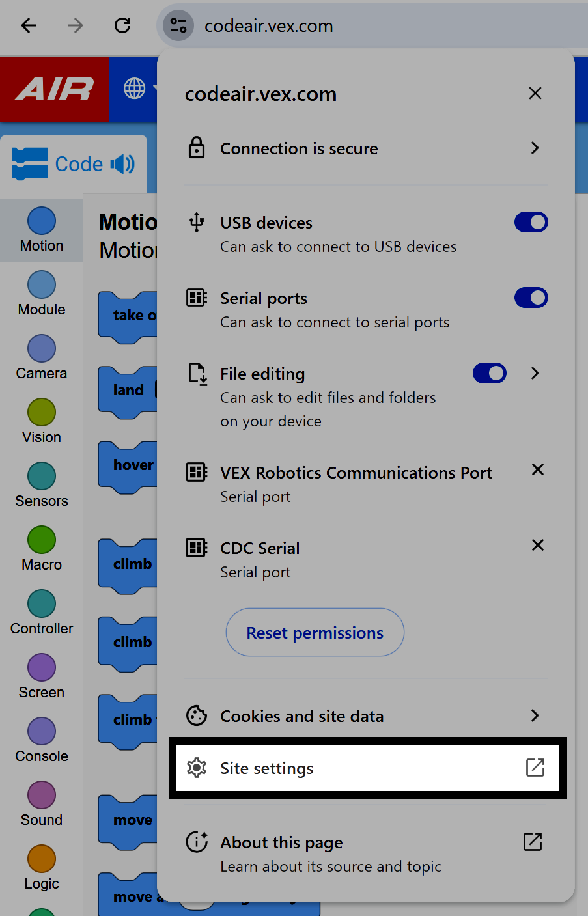This screenshot has width=588, height=916.
Task: Click the speaker icon next to Code
Action: [121, 163]
